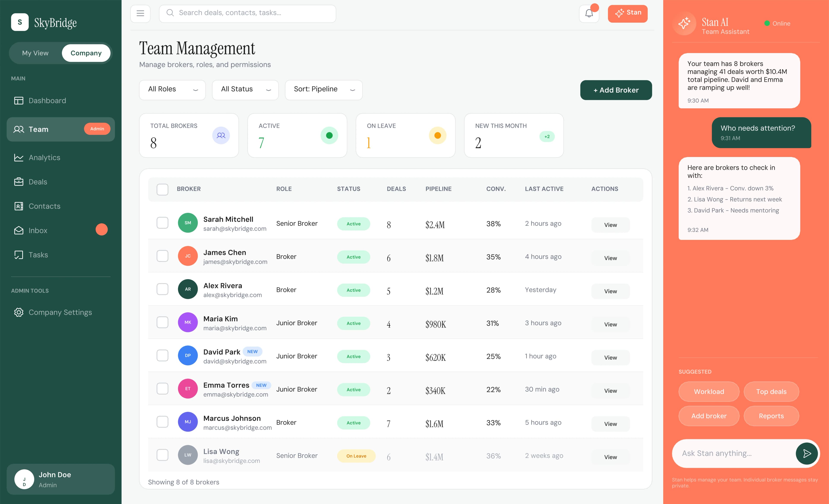Tick the checkbox next to Lisa Wong
This screenshot has height=504, width=829.
[163, 455]
